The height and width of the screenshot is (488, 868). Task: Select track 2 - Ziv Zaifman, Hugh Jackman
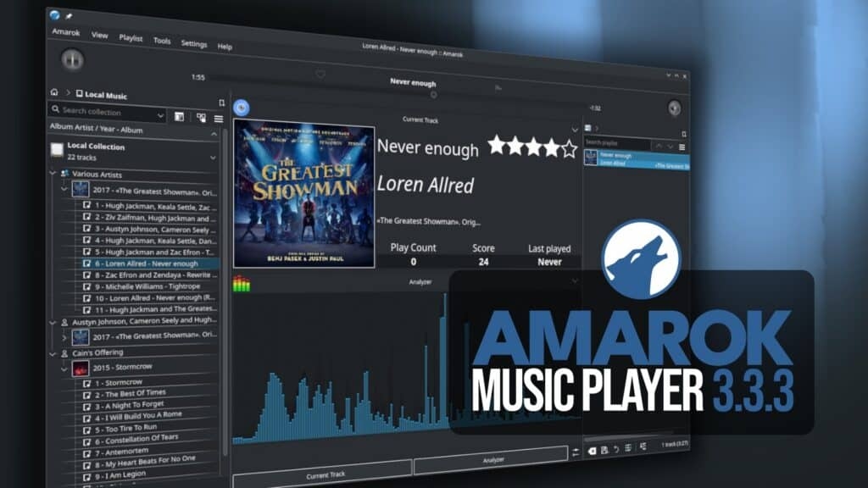pyautogui.click(x=149, y=218)
